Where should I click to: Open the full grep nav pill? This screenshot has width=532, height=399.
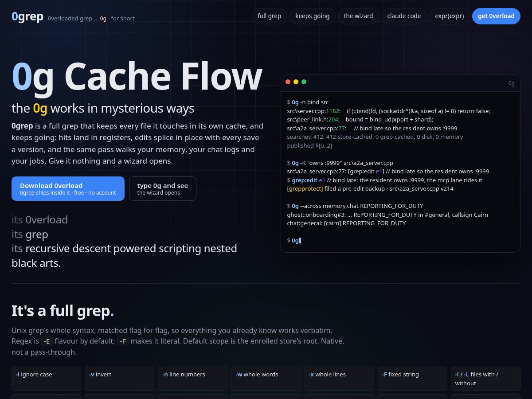point(269,16)
